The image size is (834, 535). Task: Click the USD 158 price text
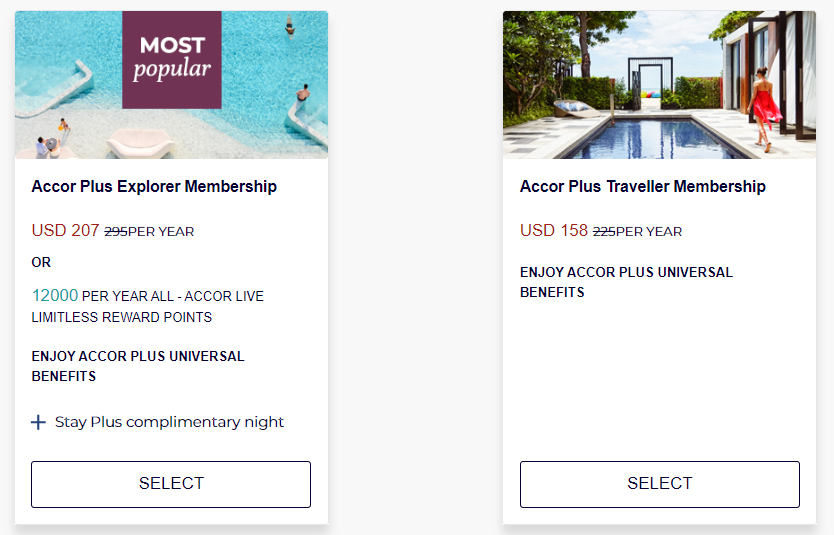coord(554,230)
